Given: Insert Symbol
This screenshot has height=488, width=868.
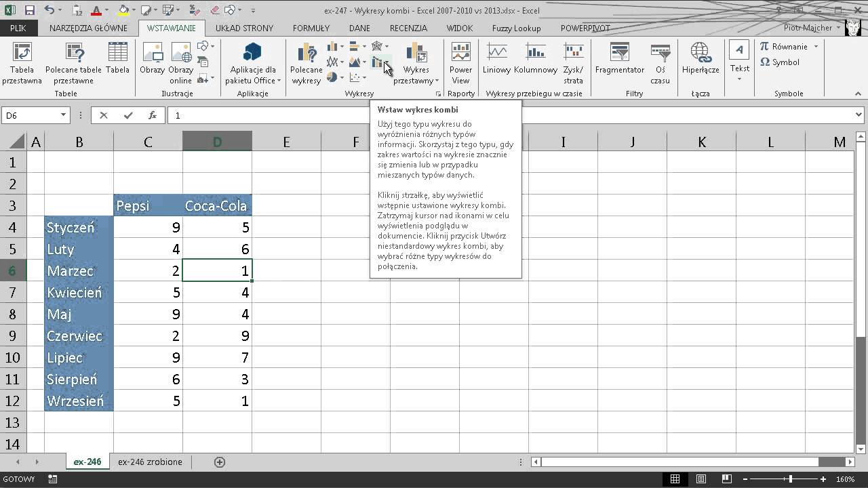Looking at the screenshot, I should tap(780, 62).
